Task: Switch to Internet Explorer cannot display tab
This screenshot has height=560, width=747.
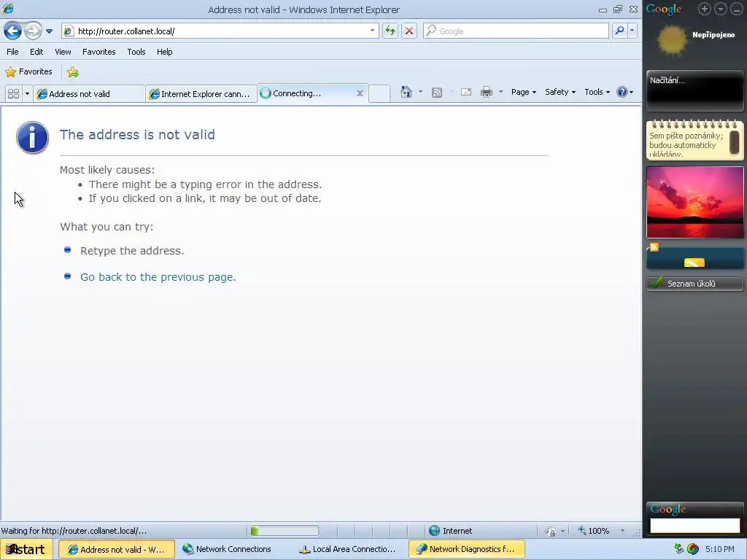Action: 201,94
